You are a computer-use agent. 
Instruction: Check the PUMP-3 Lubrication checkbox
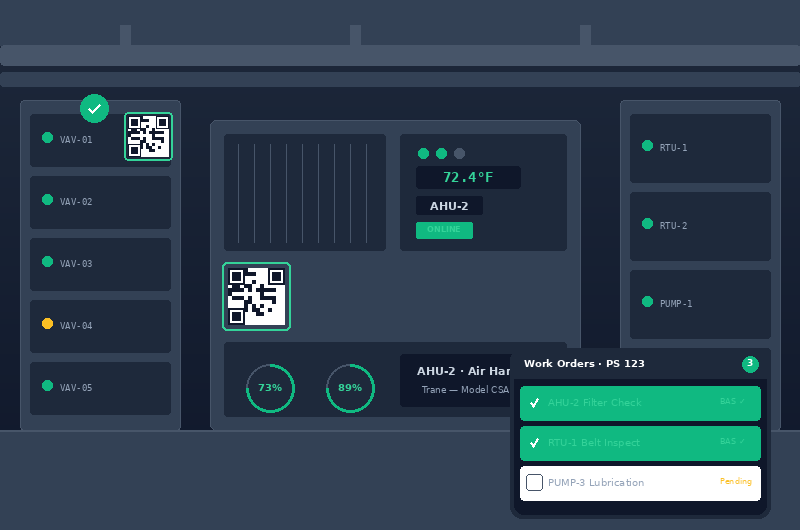534,483
